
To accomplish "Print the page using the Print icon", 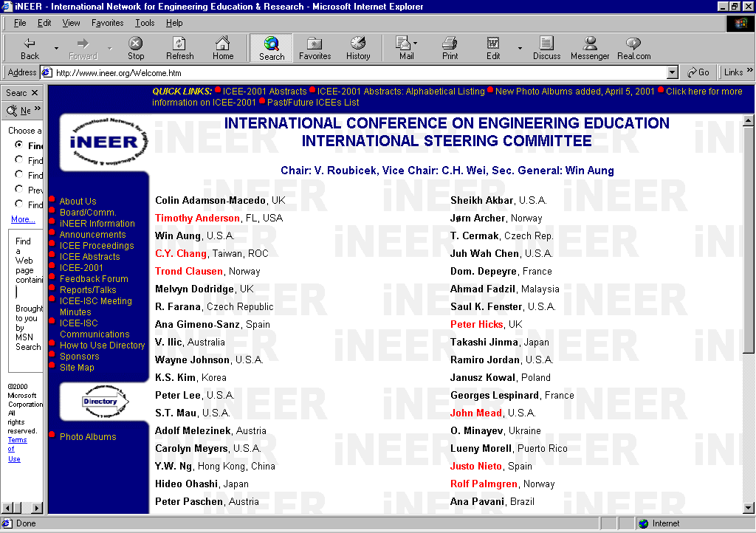I will (x=450, y=48).
